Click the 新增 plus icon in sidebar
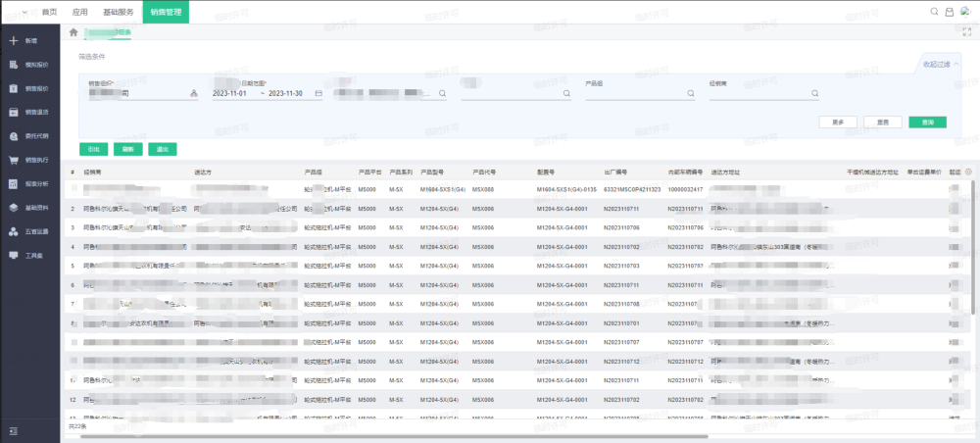Screen dimensions: 980x443 tap(13, 40)
